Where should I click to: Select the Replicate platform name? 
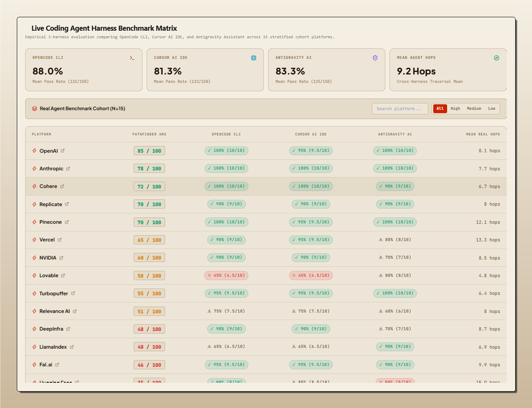[x=50, y=204]
